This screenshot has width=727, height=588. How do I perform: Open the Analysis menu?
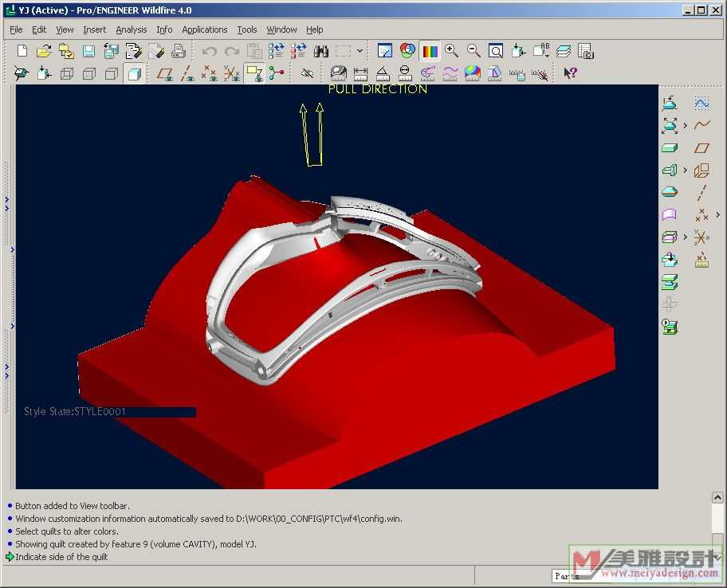131,29
